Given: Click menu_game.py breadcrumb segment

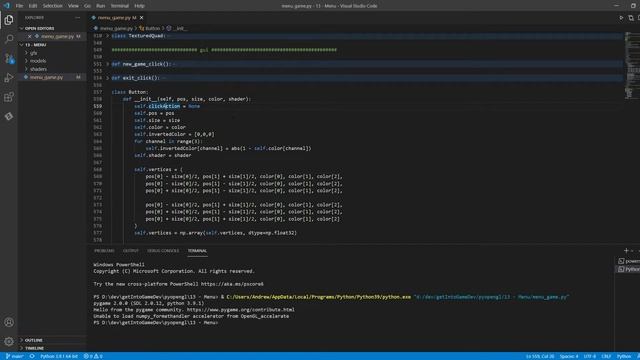Looking at the screenshot, I should 116,28.
